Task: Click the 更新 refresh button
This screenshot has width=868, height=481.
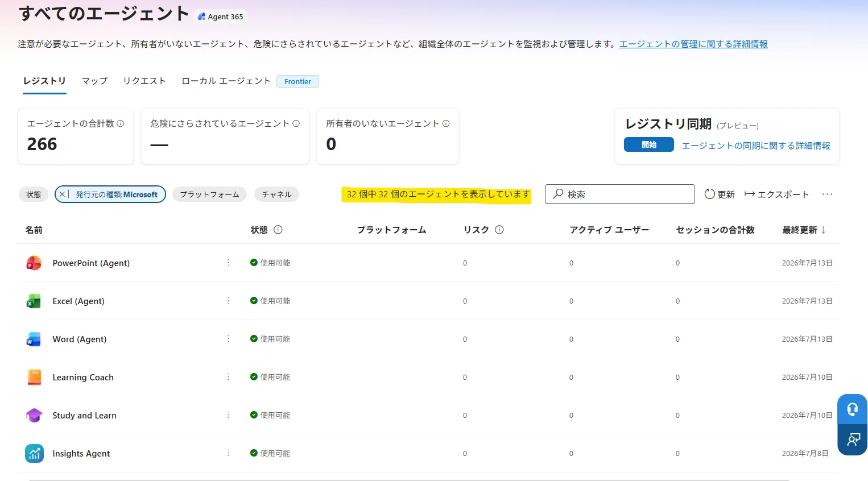Action: tap(720, 194)
